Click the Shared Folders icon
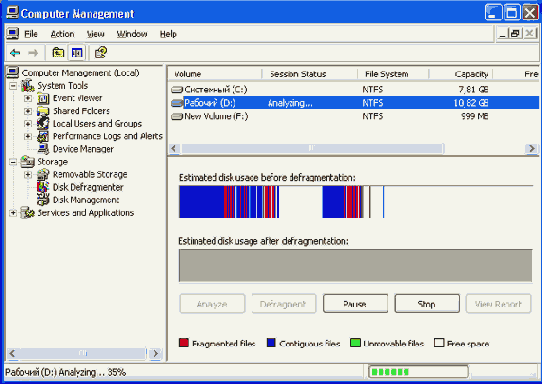The height and width of the screenshot is (384, 542). click(x=43, y=111)
